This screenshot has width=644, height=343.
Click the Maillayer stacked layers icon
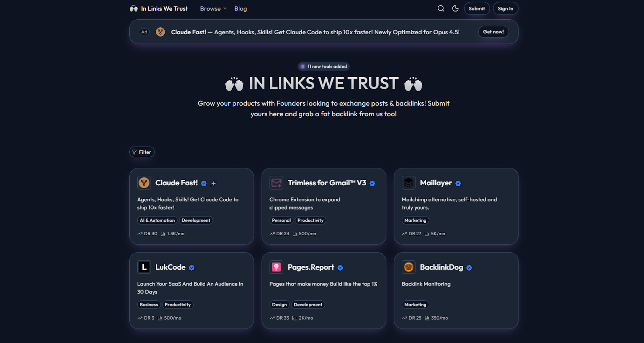pos(409,183)
